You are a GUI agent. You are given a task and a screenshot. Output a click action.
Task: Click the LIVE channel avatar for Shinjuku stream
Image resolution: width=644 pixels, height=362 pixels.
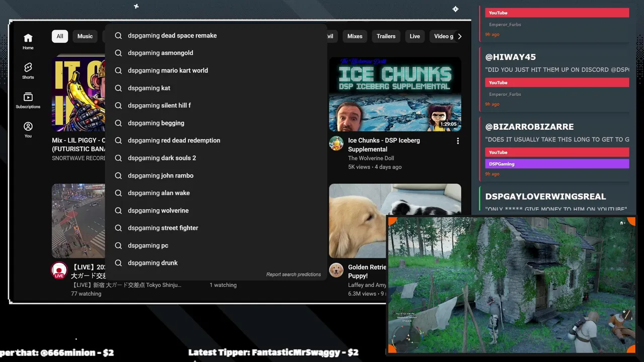tap(59, 270)
